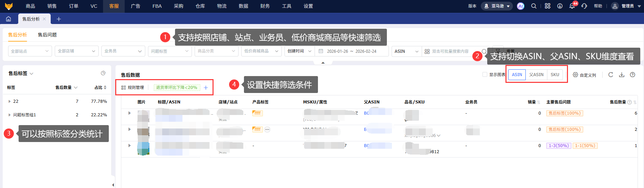Screen dimensions: 644x188
Task: Click the notification bell icon
Action: tap(572, 6)
